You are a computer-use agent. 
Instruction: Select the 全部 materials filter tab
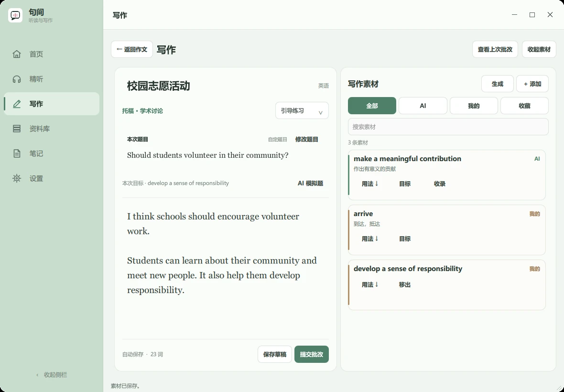[x=372, y=106]
